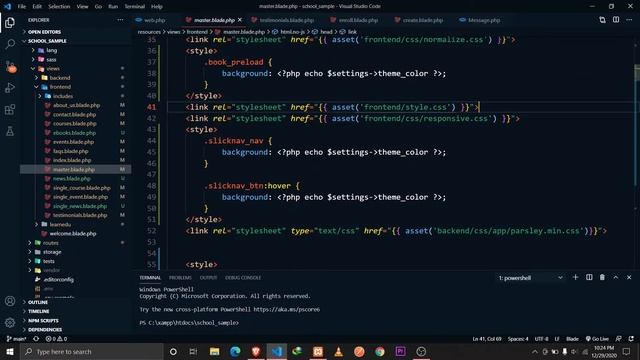Select terminal from powershell dropdown
This screenshot has height=360, width=640.
point(531,278)
